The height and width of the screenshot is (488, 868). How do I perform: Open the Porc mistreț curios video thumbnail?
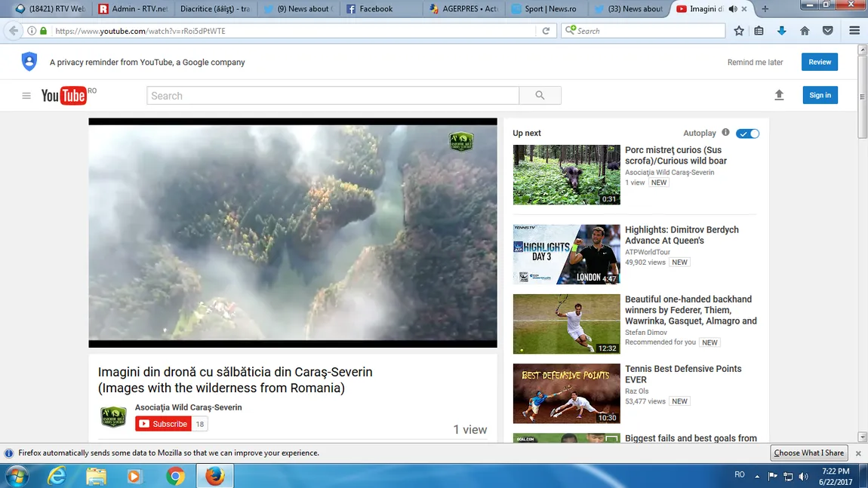(566, 174)
